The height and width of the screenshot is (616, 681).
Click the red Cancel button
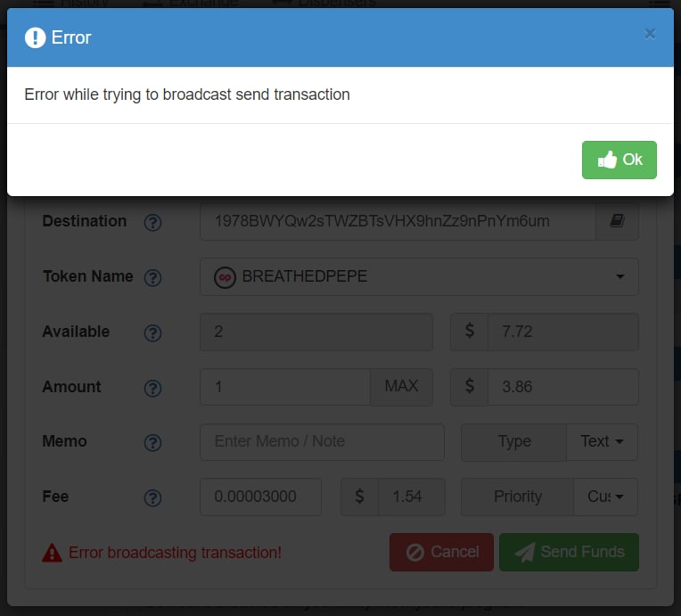(x=441, y=552)
